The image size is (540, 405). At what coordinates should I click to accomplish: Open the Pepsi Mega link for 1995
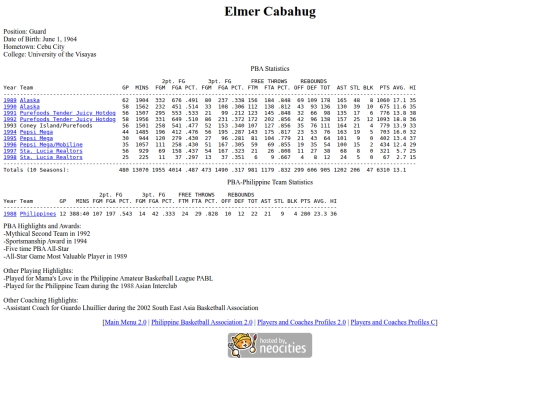point(36,138)
